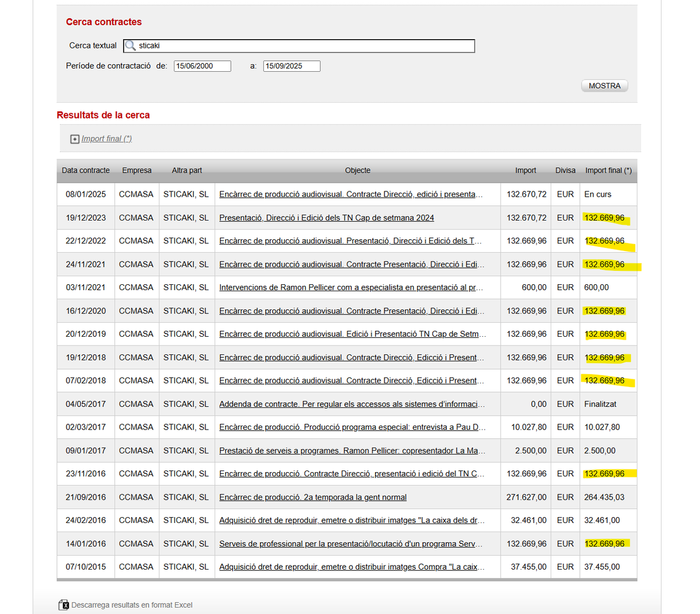Click the date 03/11/2021 cell
Viewport: 700px width, 614px height.
click(x=86, y=287)
